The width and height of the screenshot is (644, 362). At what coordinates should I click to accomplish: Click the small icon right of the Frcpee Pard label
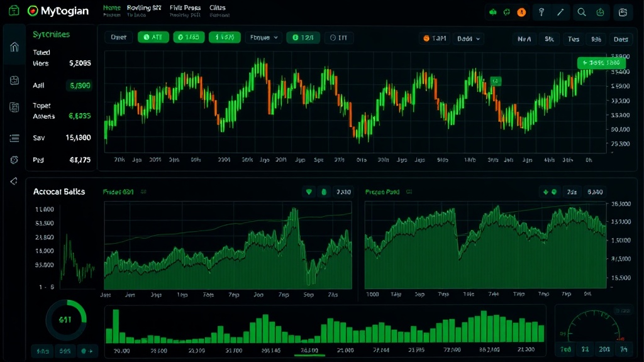point(409,192)
